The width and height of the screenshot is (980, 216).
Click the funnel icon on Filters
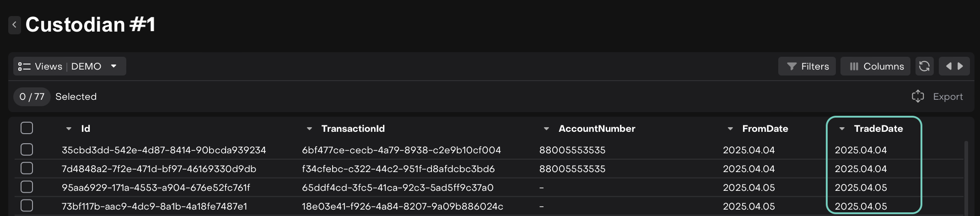(792, 66)
